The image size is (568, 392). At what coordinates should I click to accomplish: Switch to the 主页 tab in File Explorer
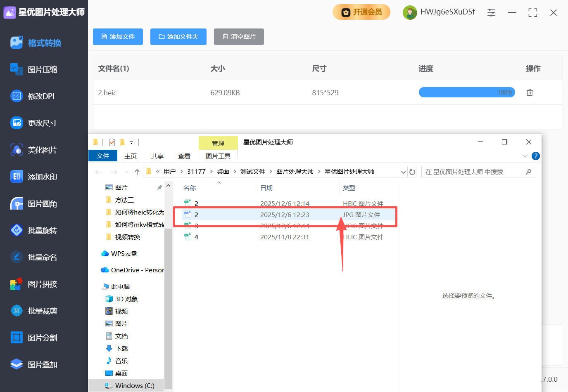pyautogui.click(x=130, y=156)
